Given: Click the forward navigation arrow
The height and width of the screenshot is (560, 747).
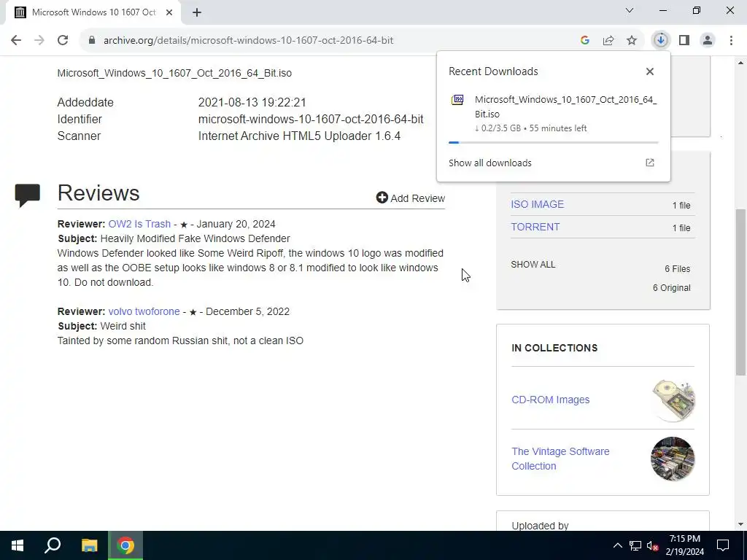Looking at the screenshot, I should [39, 41].
